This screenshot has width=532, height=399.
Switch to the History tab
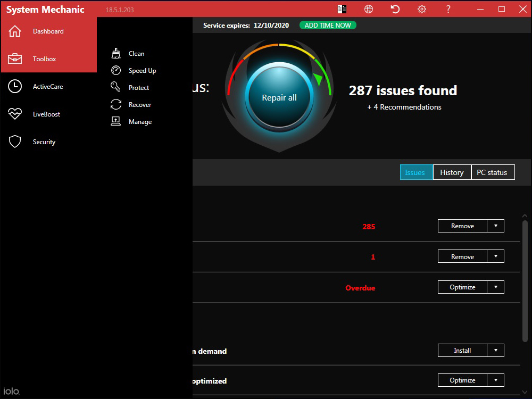click(x=452, y=172)
